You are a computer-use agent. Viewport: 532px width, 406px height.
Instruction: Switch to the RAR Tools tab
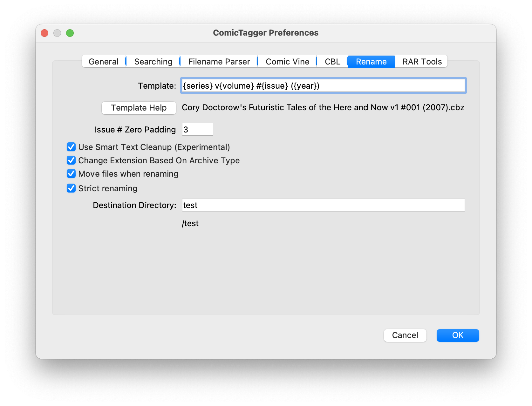tap(421, 61)
